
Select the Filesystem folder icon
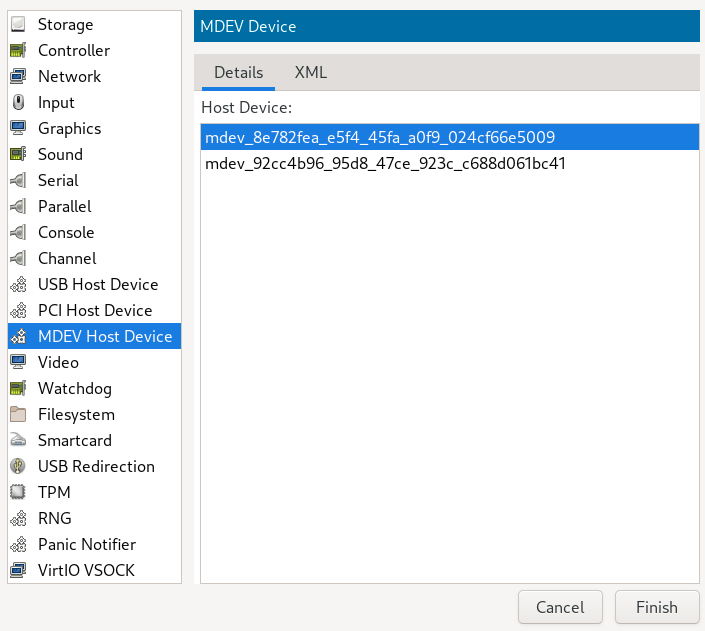[18, 414]
